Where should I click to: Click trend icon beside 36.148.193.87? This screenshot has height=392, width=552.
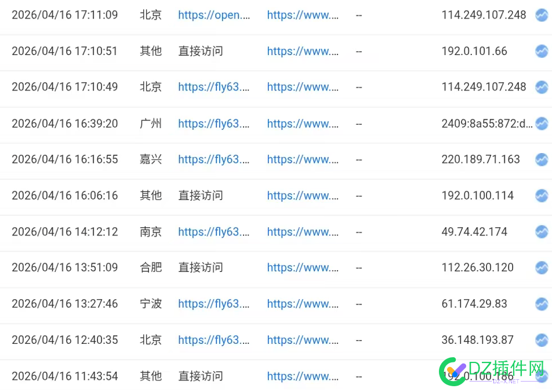pos(543,340)
